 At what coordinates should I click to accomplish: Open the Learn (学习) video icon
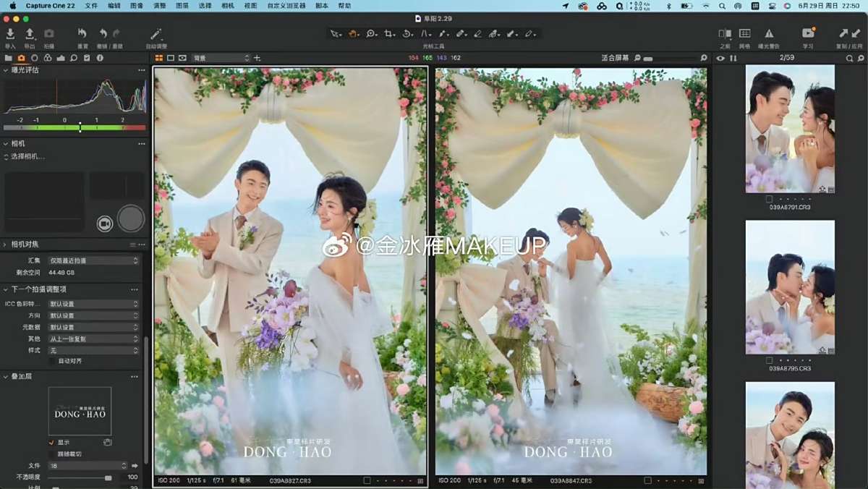pos(808,34)
